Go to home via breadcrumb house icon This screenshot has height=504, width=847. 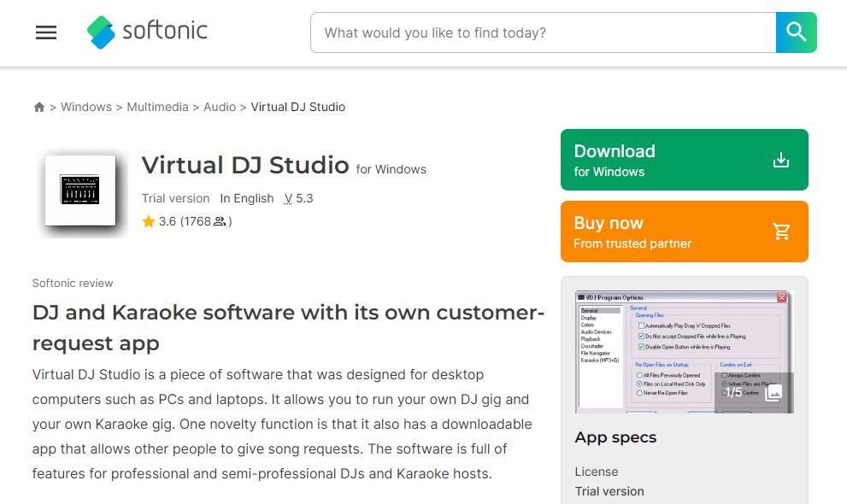pos(39,107)
